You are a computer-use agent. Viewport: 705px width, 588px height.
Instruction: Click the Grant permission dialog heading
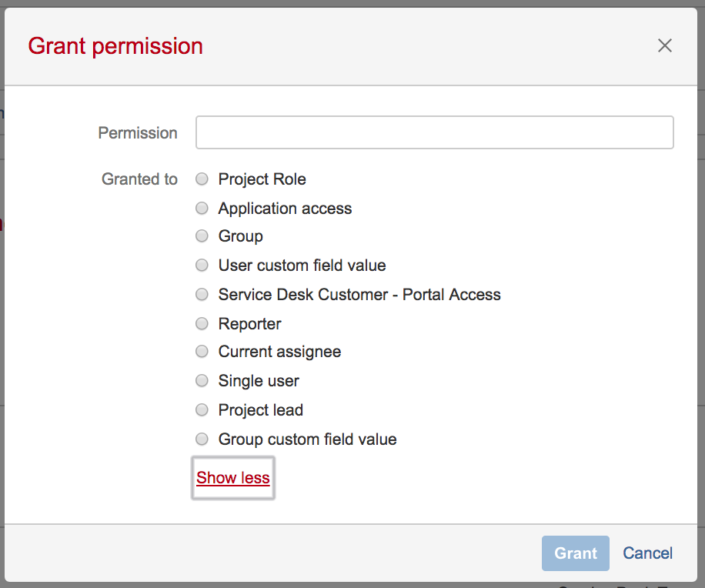click(115, 46)
